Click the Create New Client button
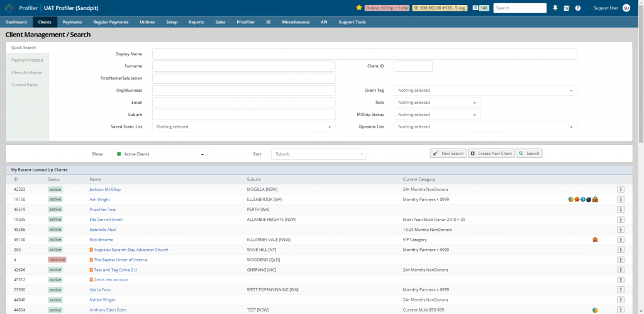Screen dimensions: 644x314 (x=491, y=154)
